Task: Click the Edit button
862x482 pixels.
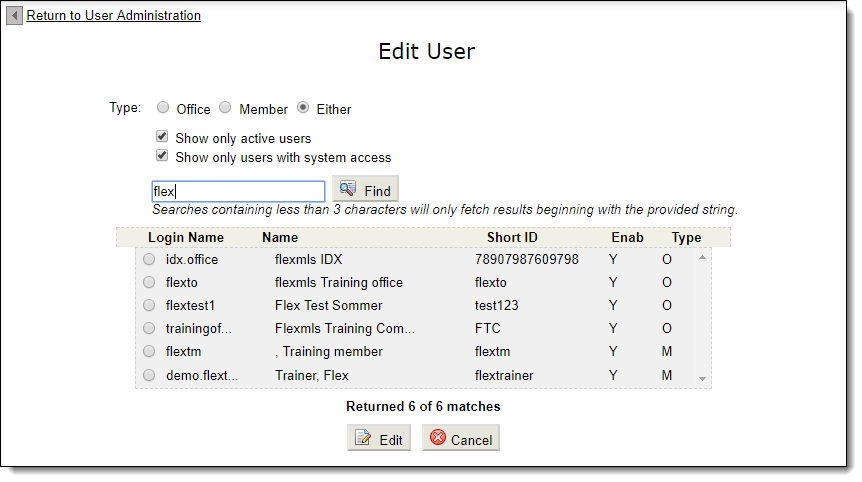Action: coord(379,438)
